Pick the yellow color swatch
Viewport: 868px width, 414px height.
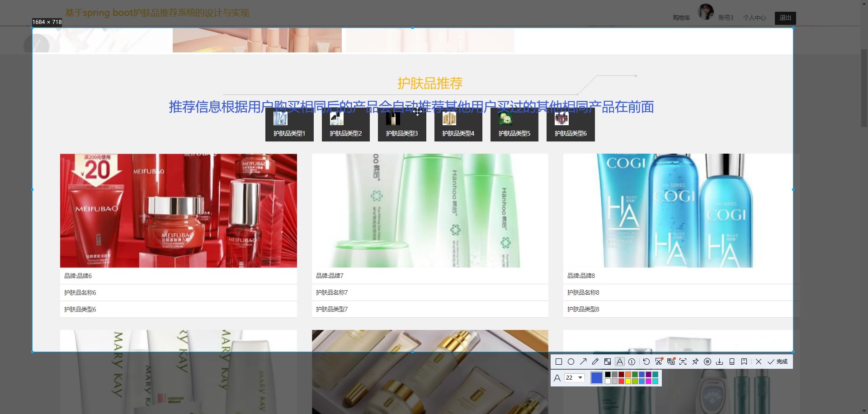tap(628, 381)
